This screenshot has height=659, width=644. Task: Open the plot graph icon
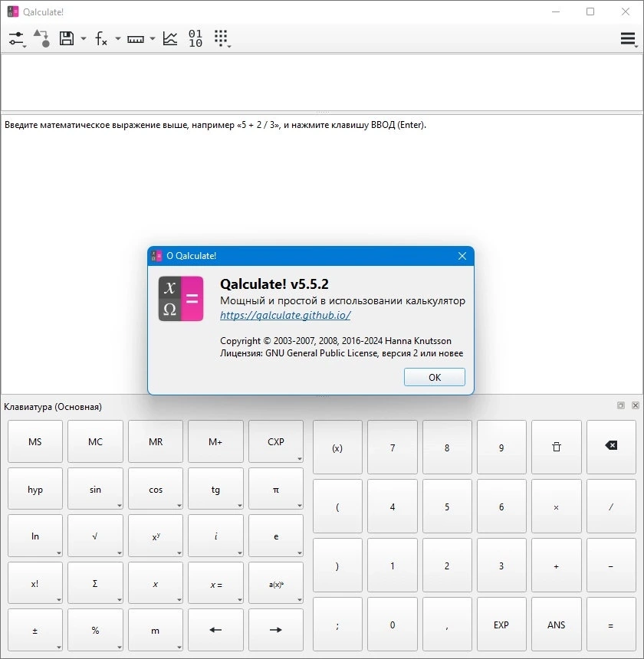(x=170, y=38)
